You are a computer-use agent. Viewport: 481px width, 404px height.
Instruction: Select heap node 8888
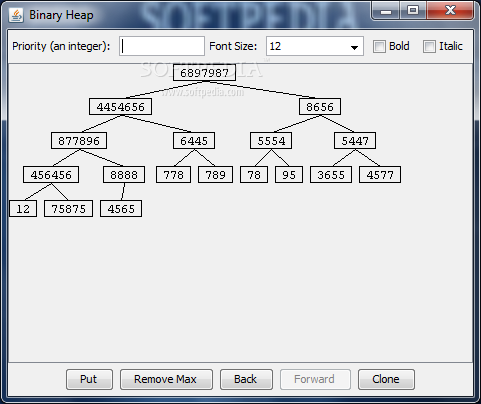click(x=124, y=175)
